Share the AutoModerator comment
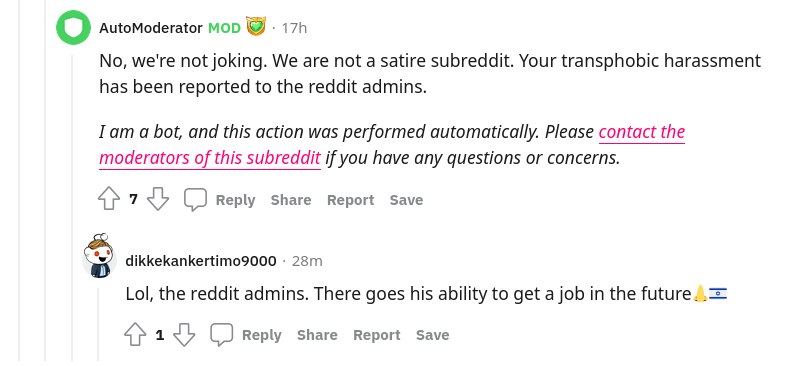This screenshot has width=793, height=366. (x=291, y=200)
